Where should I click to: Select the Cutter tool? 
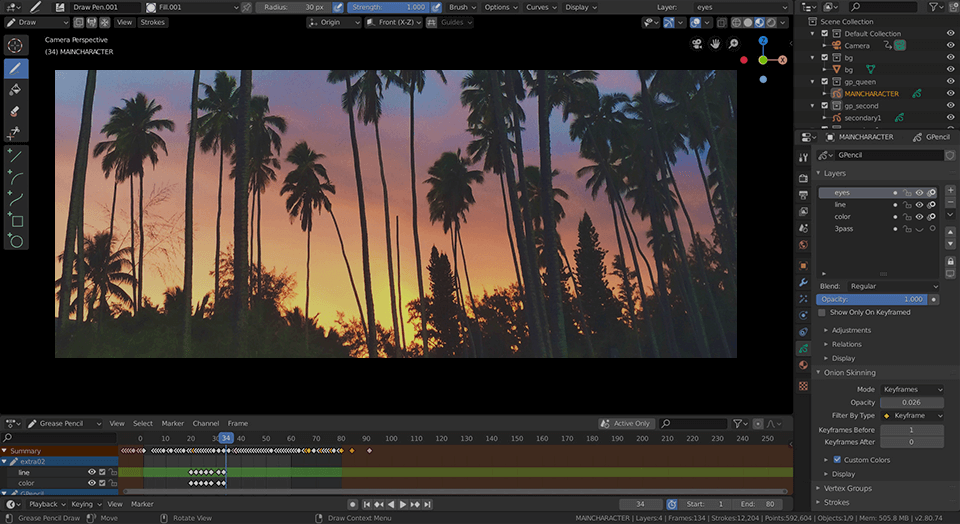pos(16,133)
